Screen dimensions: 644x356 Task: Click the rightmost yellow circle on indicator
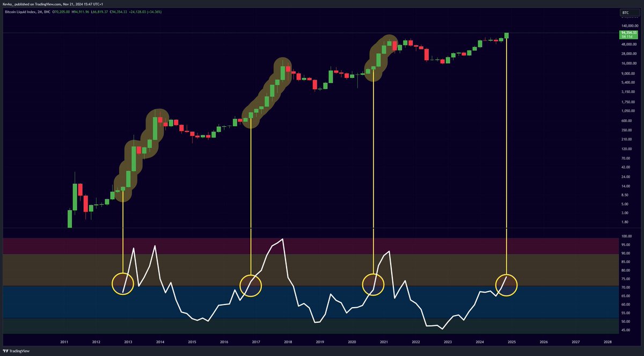pos(505,285)
